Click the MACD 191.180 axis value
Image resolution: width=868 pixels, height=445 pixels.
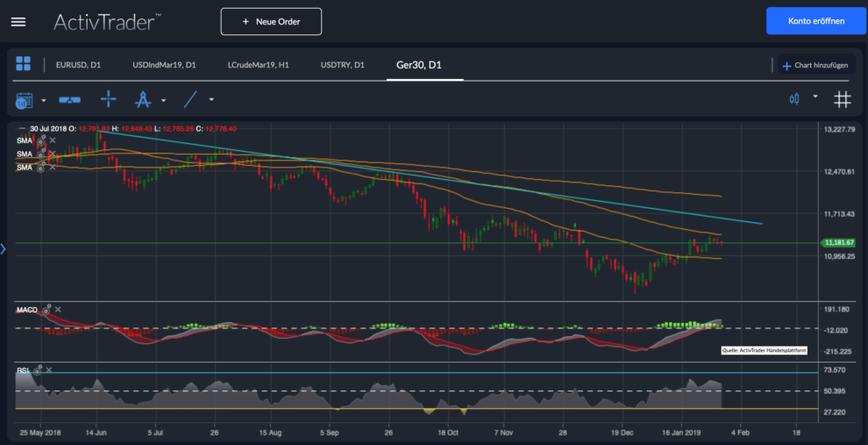click(x=837, y=309)
